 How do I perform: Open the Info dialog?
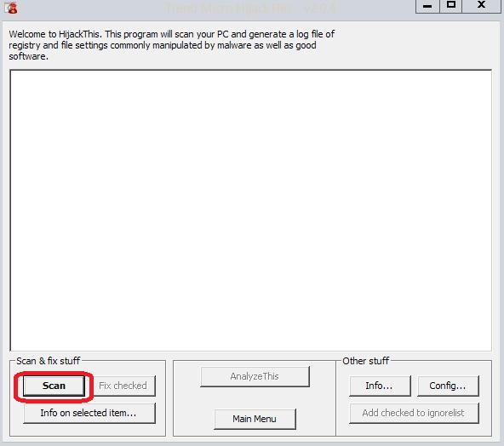pyautogui.click(x=380, y=386)
